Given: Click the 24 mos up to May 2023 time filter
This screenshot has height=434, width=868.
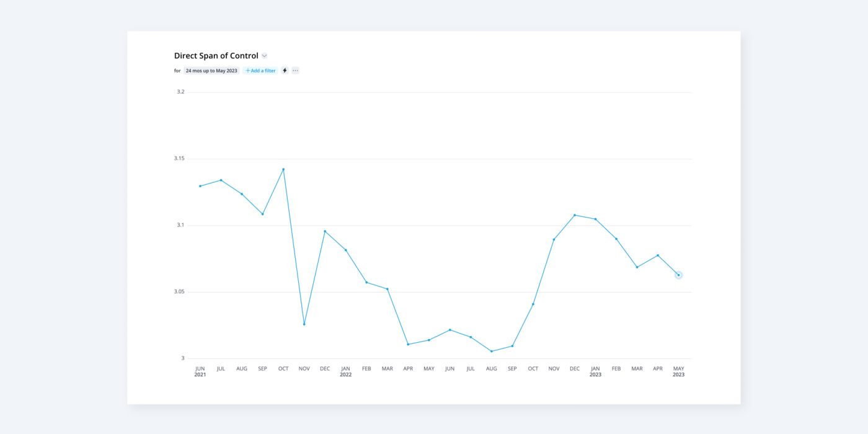Looking at the screenshot, I should click(211, 71).
